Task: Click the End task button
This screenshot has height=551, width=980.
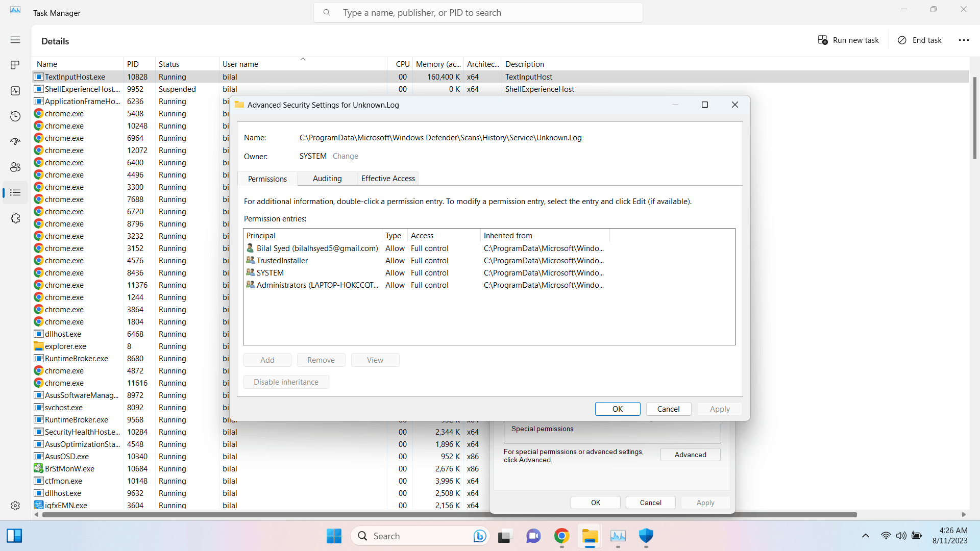Action: pyautogui.click(x=919, y=40)
